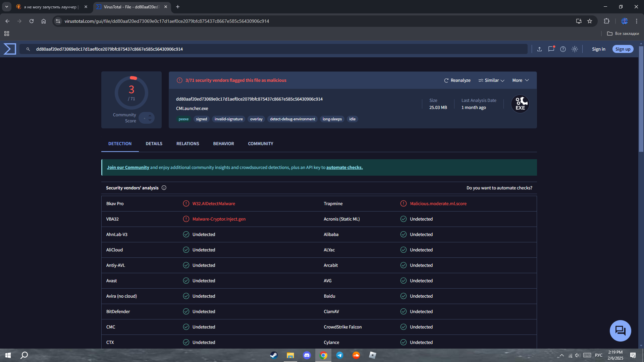This screenshot has width=644, height=362.
Task: Vote using the Community Score toggle
Action: (x=147, y=118)
